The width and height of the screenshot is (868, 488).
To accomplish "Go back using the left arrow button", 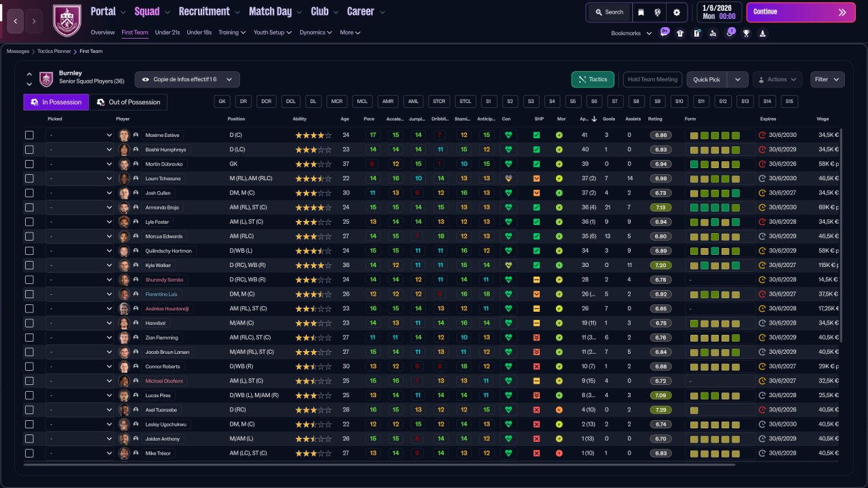I will pyautogui.click(x=15, y=21).
